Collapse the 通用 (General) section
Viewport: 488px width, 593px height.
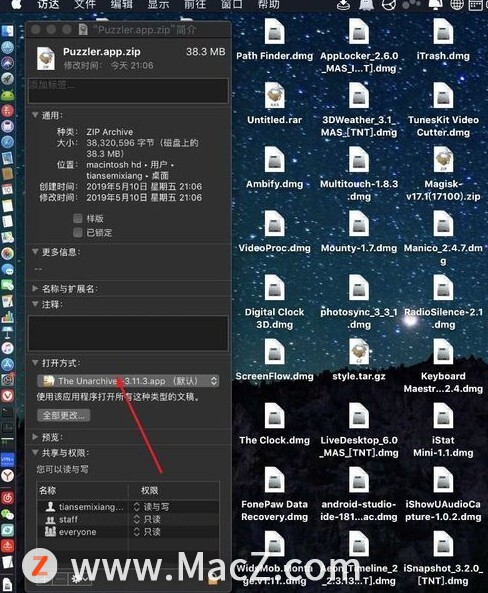click(x=35, y=115)
